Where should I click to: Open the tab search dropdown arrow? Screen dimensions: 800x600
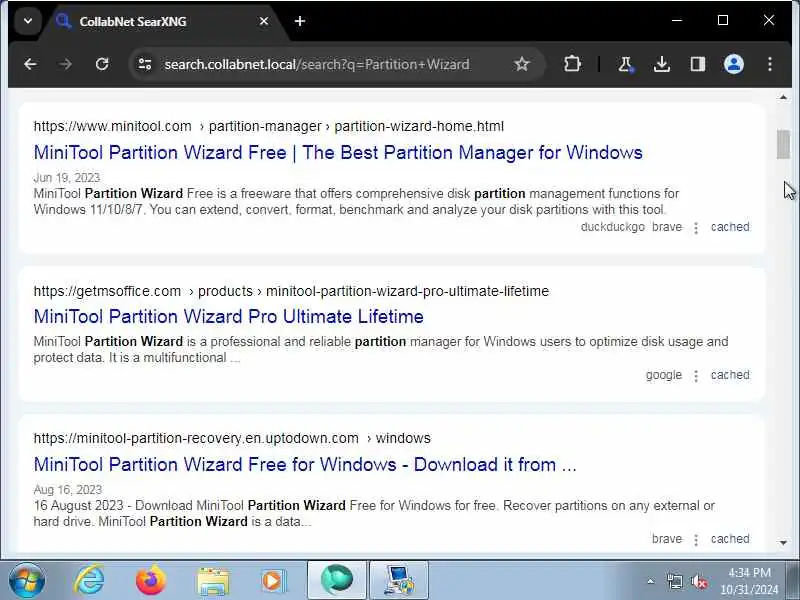pos(28,21)
